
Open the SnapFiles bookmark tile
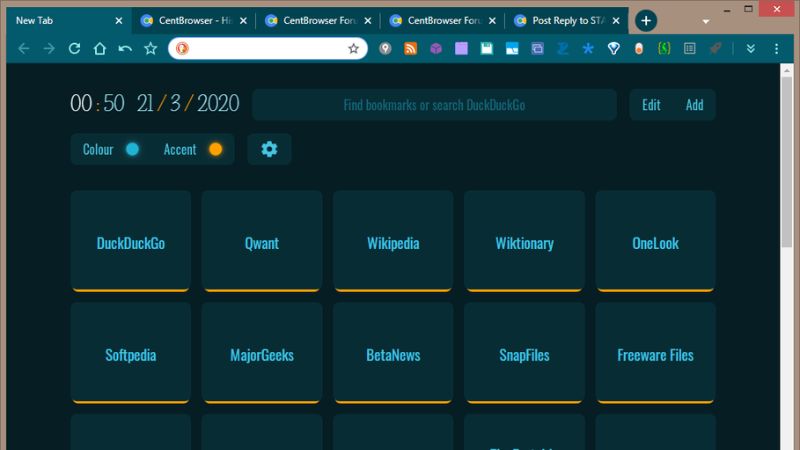524,353
